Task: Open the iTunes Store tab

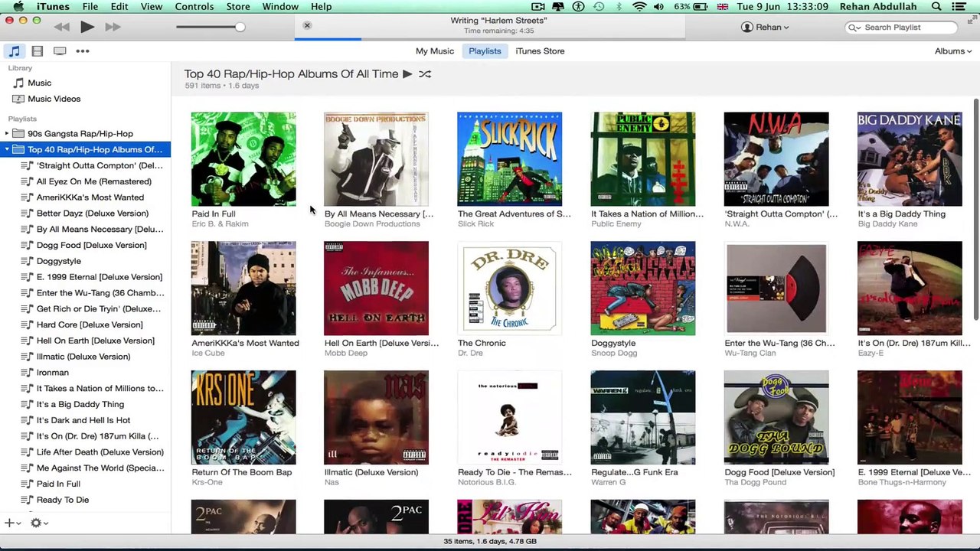Action: pos(540,51)
